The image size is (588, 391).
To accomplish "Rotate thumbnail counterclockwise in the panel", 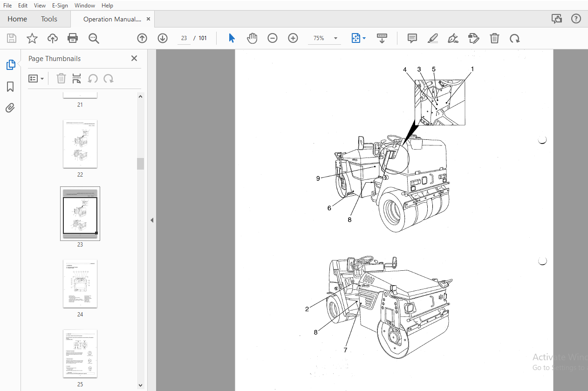I will click(x=93, y=78).
